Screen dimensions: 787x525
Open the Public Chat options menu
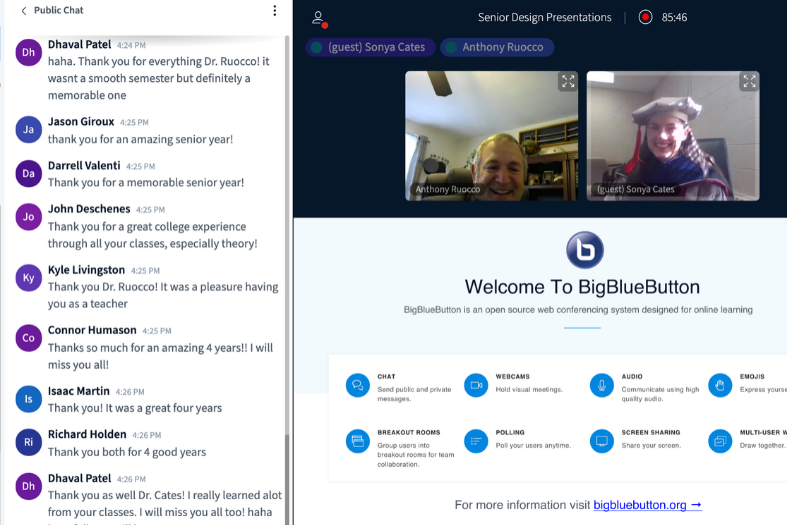[275, 11]
